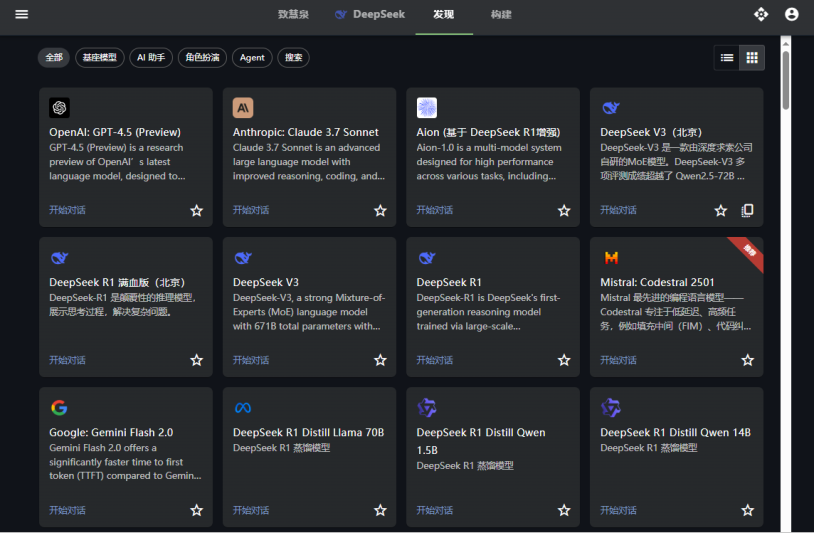Open the hamburger menu icon
Screen dimensions: 814x533
pyautogui.click(x=21, y=14)
